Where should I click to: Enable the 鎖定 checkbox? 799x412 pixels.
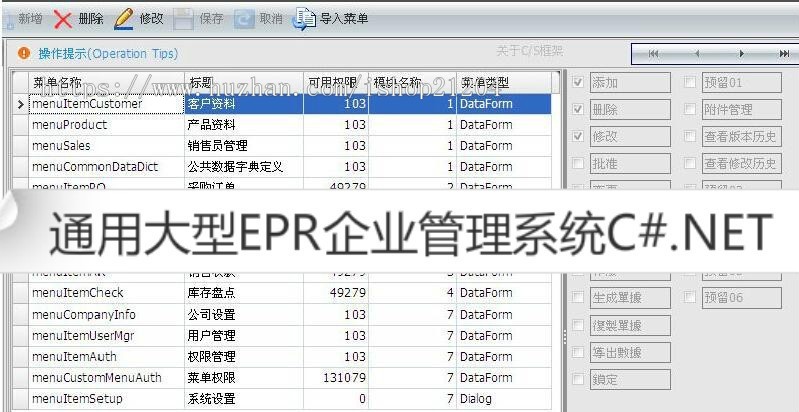[x=578, y=379]
